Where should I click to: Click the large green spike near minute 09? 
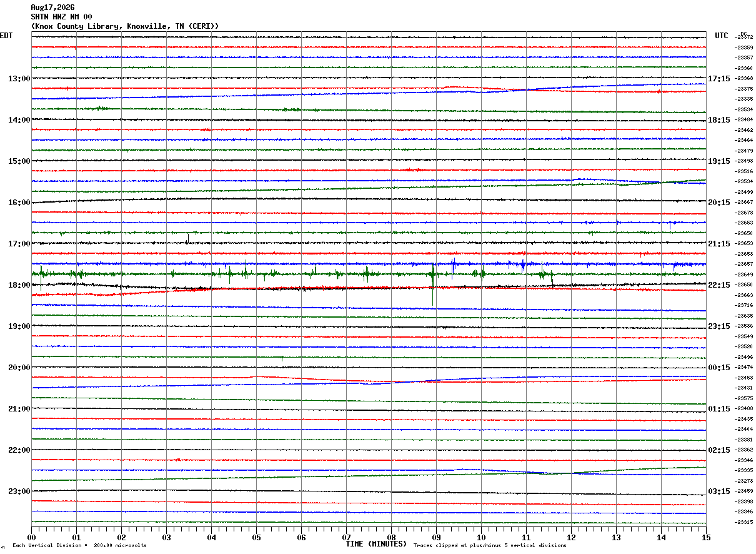[x=432, y=285]
